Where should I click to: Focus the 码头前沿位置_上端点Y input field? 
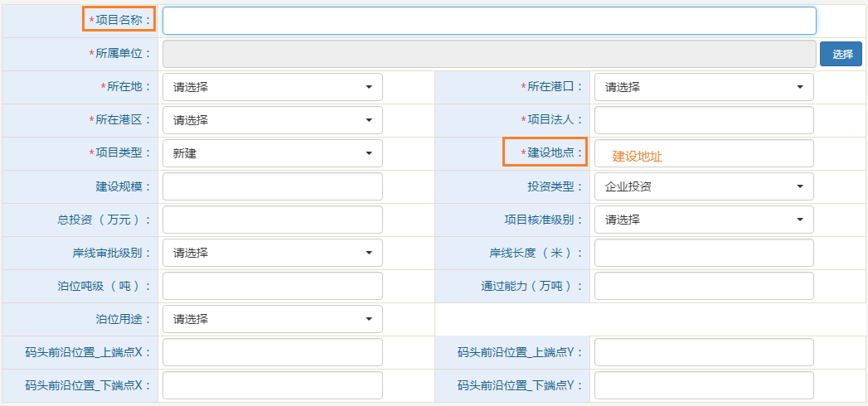(x=703, y=352)
